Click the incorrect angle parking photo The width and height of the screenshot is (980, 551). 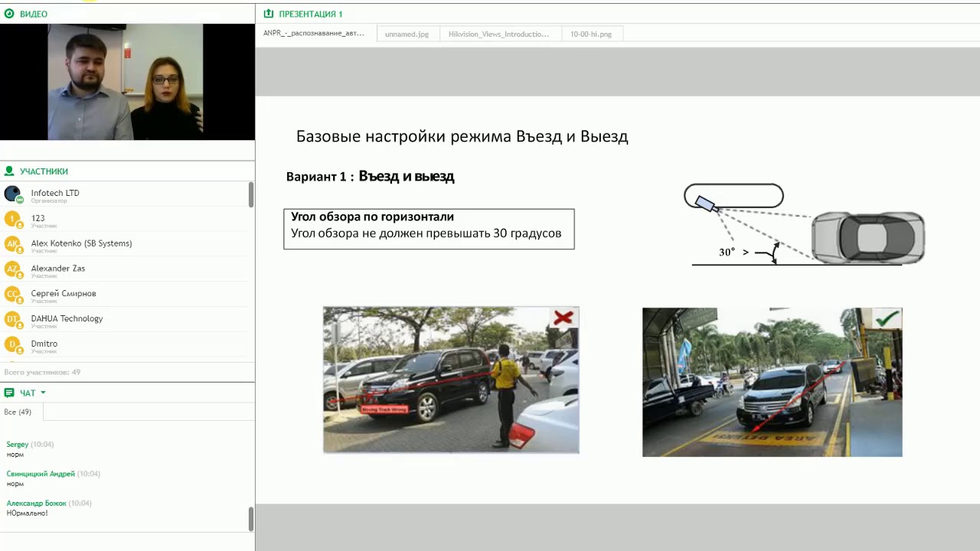click(x=451, y=380)
